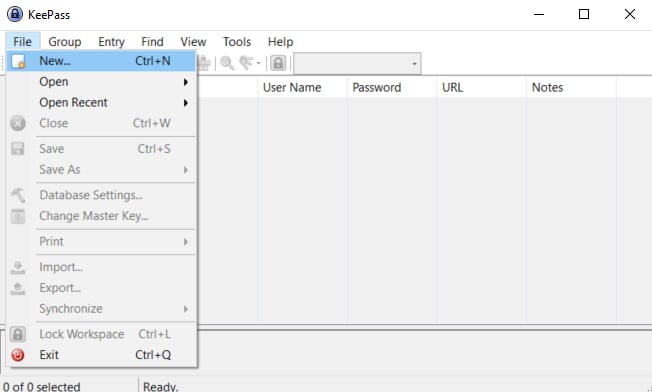
Task: Maximize the KeePass window
Action: (x=584, y=15)
